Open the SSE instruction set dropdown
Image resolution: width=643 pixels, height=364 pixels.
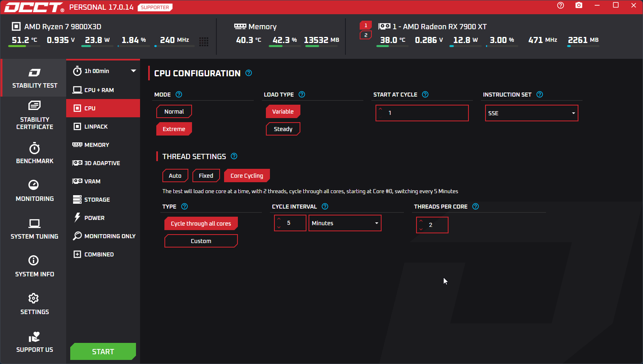532,113
